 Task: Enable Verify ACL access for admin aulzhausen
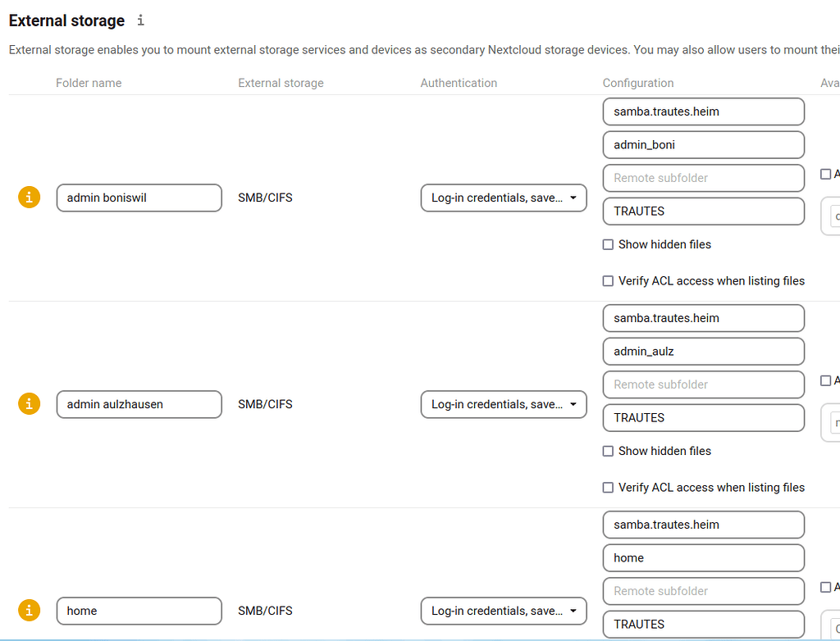[608, 487]
